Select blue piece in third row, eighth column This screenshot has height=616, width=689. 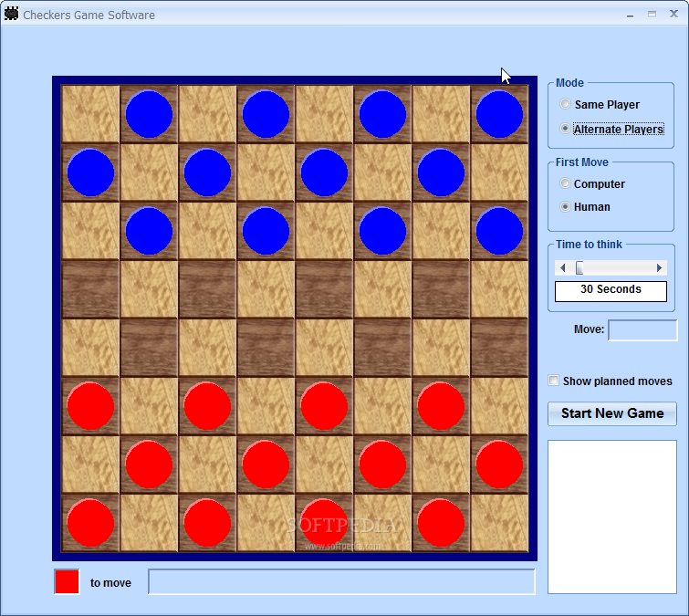coord(499,231)
